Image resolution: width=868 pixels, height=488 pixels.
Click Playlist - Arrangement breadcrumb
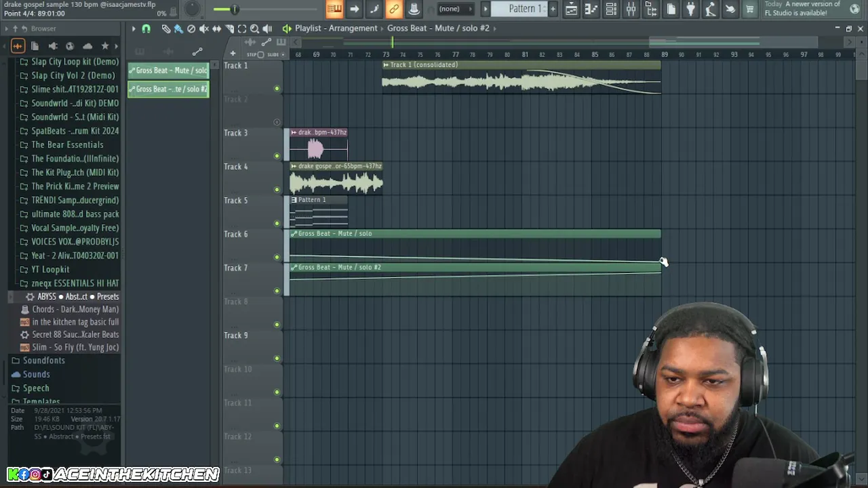[336, 28]
